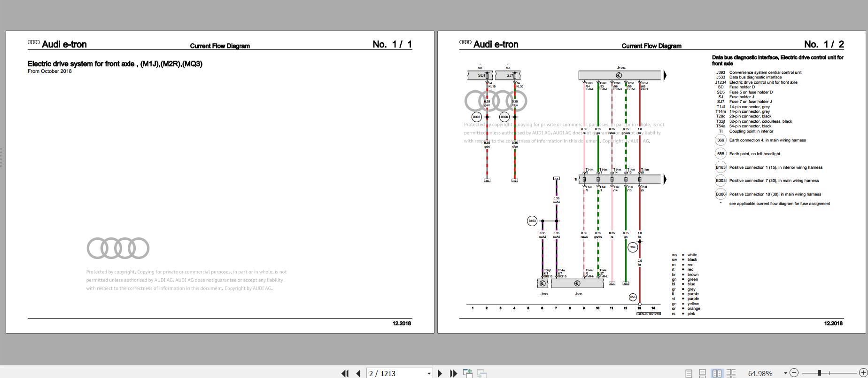Click the zoom in plus button

click(863, 373)
